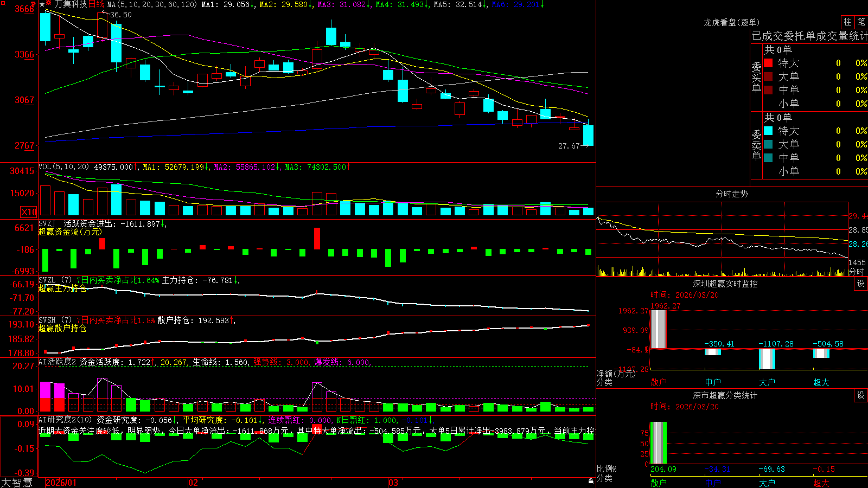The width and height of the screenshot is (868, 488).
Task: Click the 委卖单 vertical label
Action: pyautogui.click(x=756, y=145)
